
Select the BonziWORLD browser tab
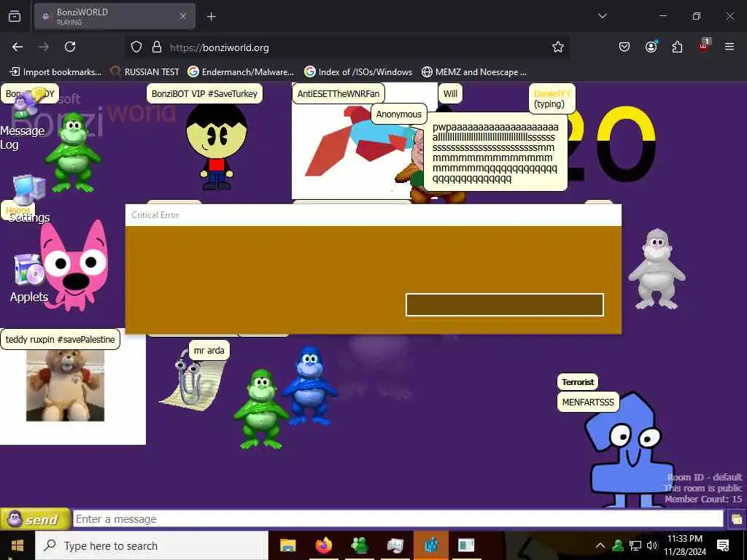pos(115,17)
